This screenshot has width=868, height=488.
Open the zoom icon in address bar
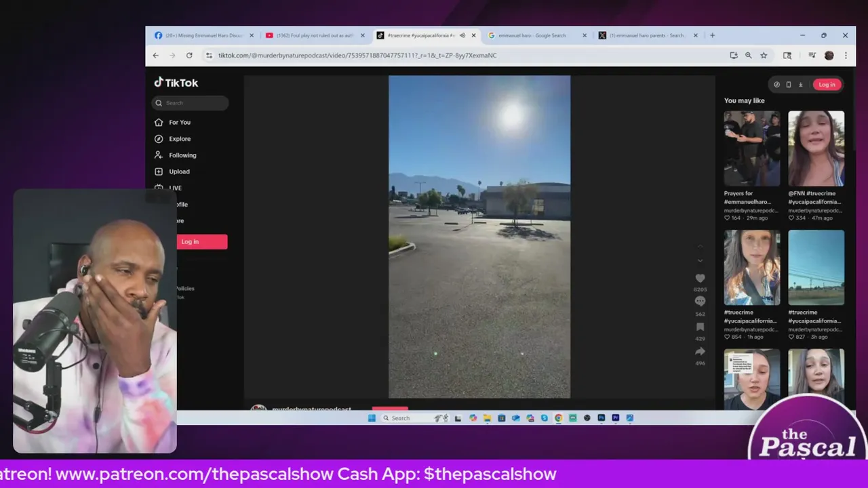click(749, 56)
